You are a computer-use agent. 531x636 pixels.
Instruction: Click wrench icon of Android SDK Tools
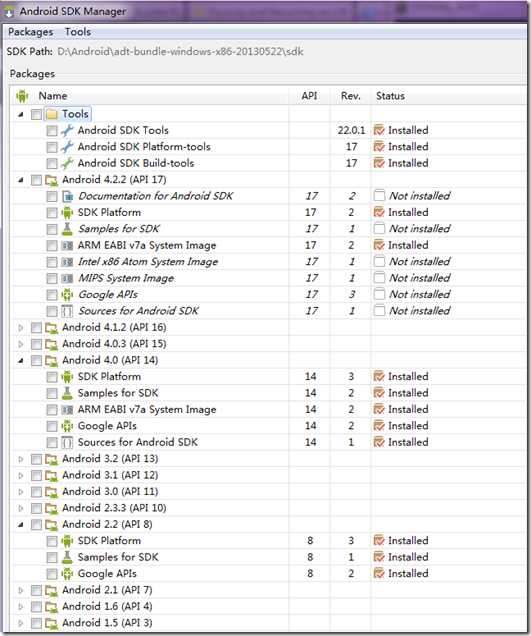(x=67, y=130)
